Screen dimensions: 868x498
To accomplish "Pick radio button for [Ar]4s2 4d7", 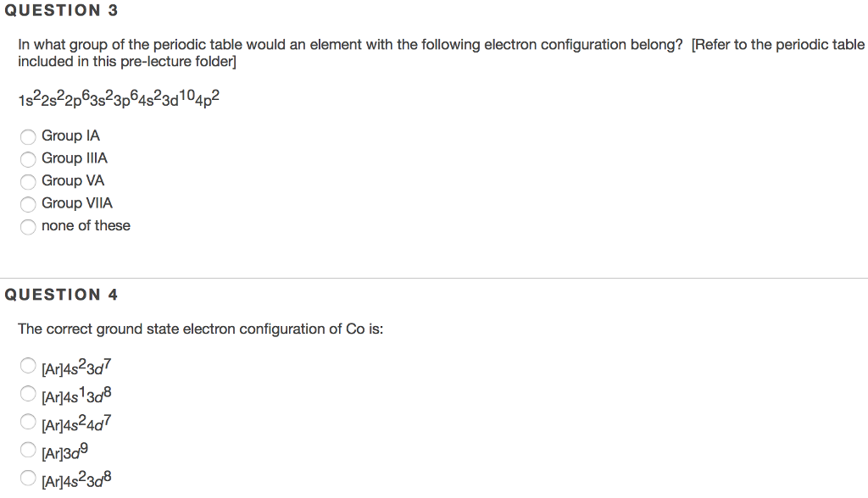I will [x=29, y=422].
